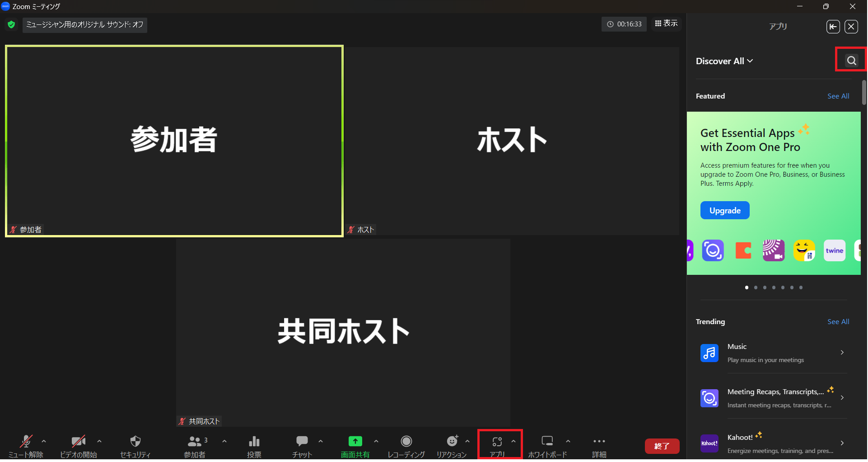Start video with ビデオの開始 button
The width and height of the screenshot is (868, 462).
(x=78, y=442)
